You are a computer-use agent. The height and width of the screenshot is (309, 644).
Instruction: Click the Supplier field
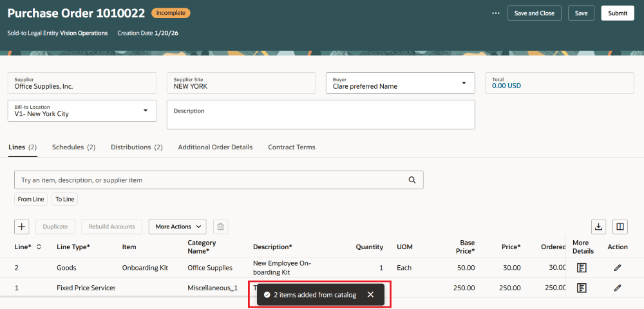click(82, 83)
